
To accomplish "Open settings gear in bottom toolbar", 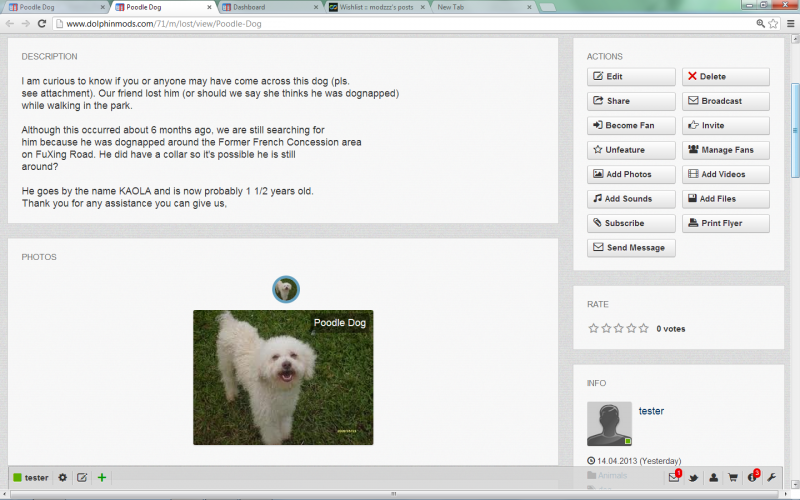I will pyautogui.click(x=62, y=478).
